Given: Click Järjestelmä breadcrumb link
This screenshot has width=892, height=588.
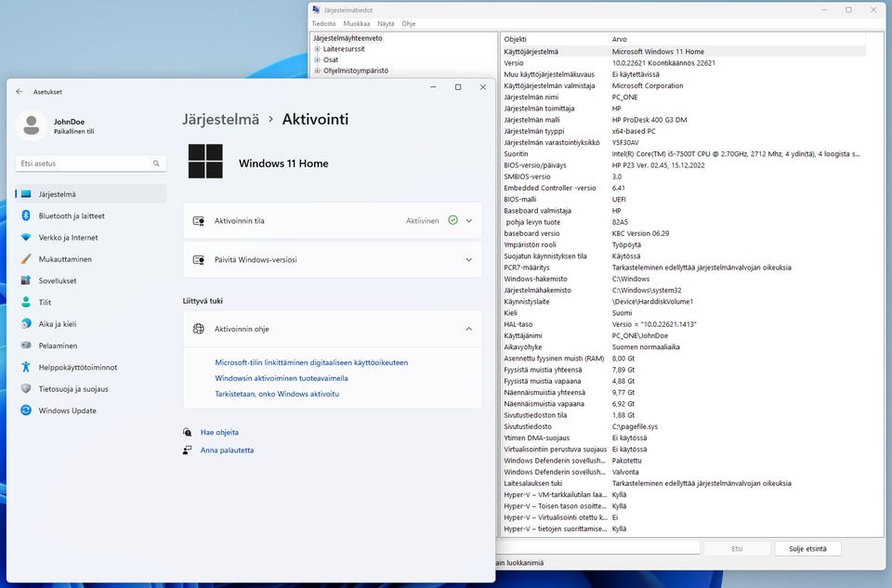Looking at the screenshot, I should click(x=221, y=120).
